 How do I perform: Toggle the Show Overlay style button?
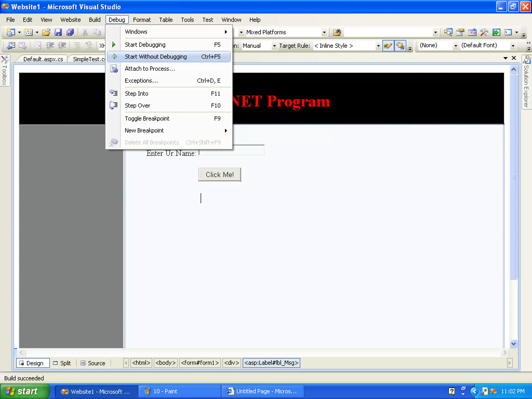click(x=400, y=46)
